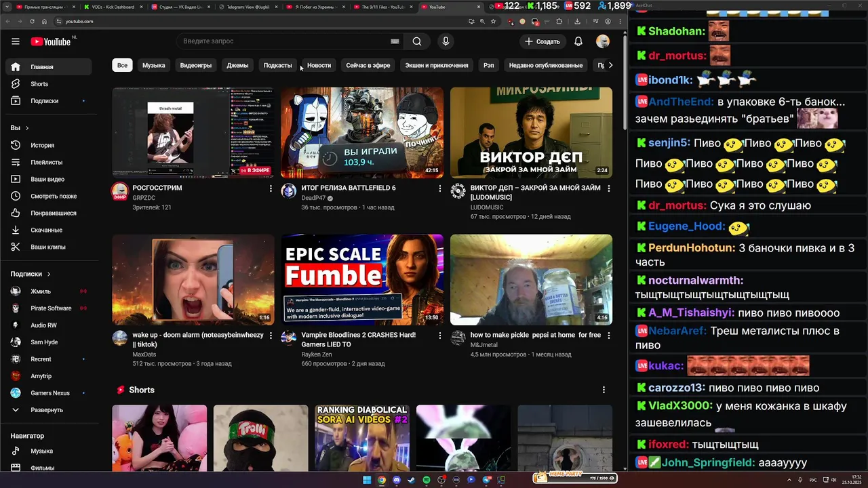This screenshot has height=488, width=868.
Task: Expand subscriptions list with Развернуть
Action: pos(48,410)
